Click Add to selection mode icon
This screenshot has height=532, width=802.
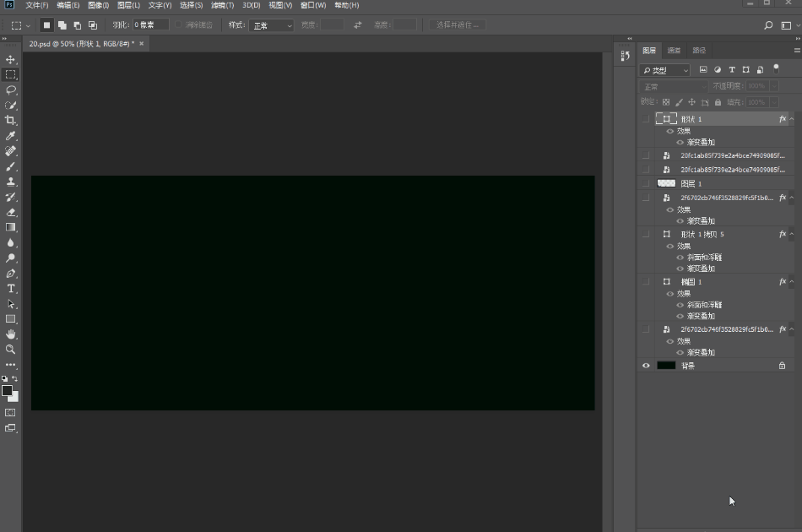(62, 25)
